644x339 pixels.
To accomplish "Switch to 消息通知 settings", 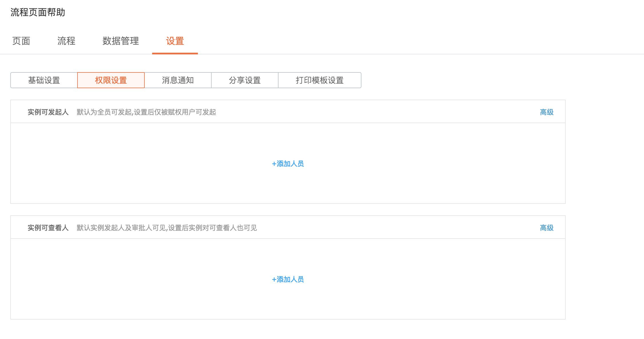I will click(x=178, y=80).
